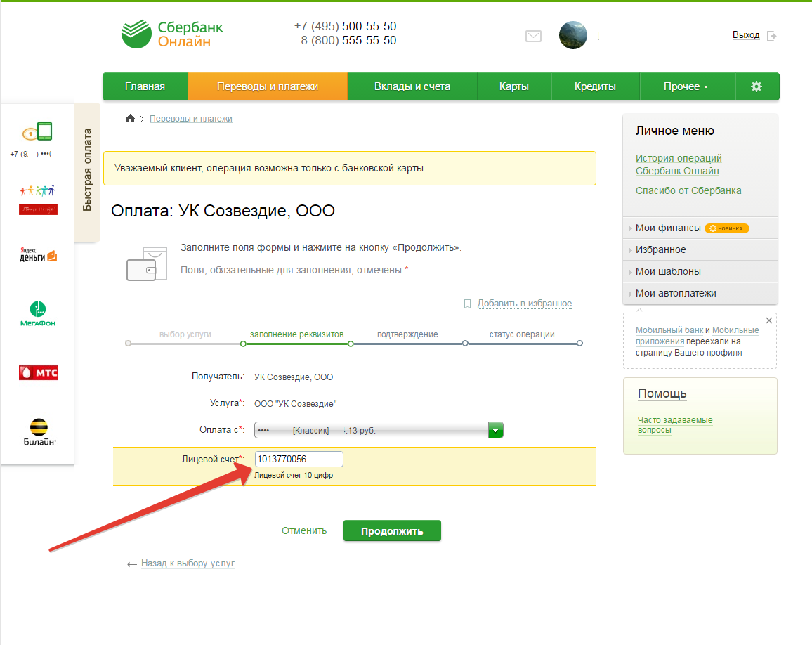Open the Мобильные приложения link

(697, 336)
